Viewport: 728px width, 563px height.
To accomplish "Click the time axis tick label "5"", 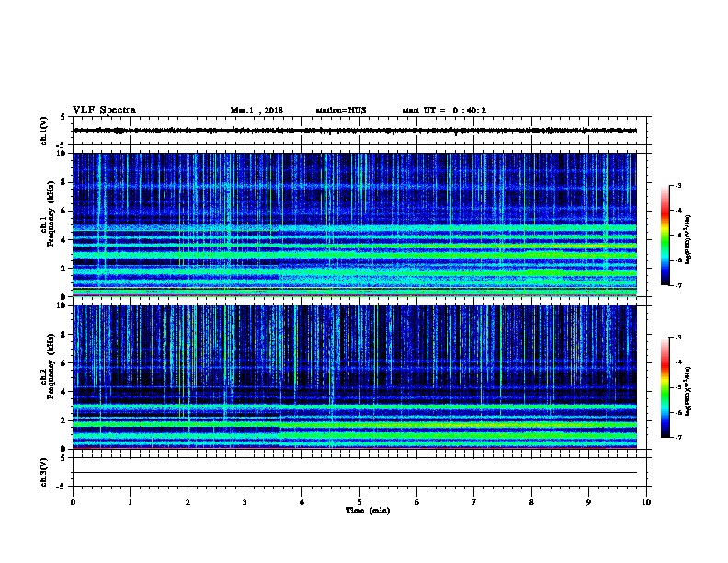I will click(x=359, y=502).
